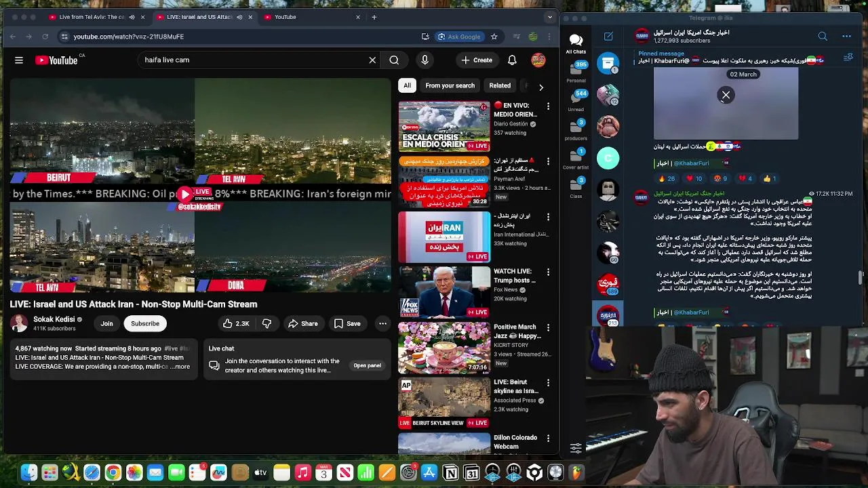The height and width of the screenshot is (488, 868).
Task: Save the video to a playlist
Action: coord(347,324)
